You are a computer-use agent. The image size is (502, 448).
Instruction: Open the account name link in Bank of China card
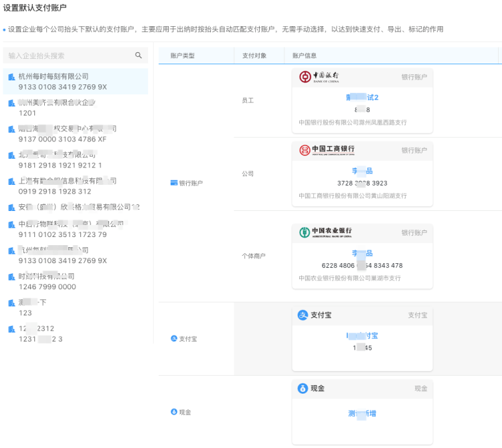click(x=362, y=98)
